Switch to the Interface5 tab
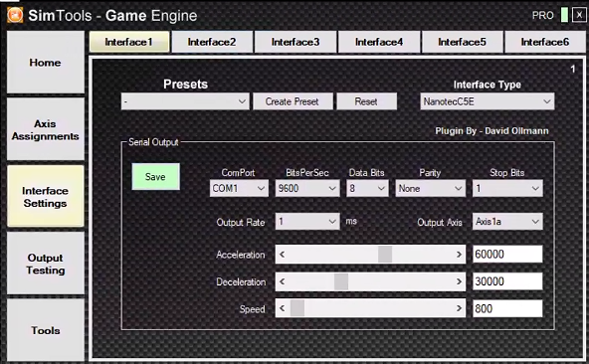Viewport: 589px width, 364px height. point(462,42)
